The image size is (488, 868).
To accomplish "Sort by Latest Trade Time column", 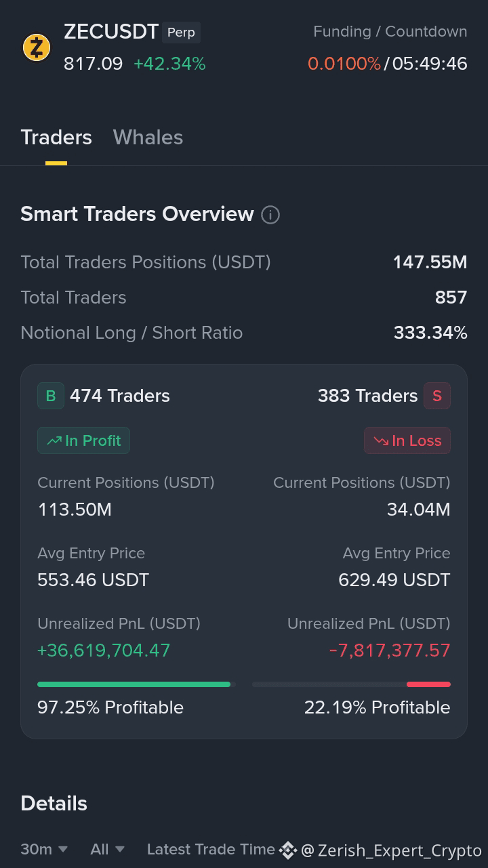I will click(211, 849).
